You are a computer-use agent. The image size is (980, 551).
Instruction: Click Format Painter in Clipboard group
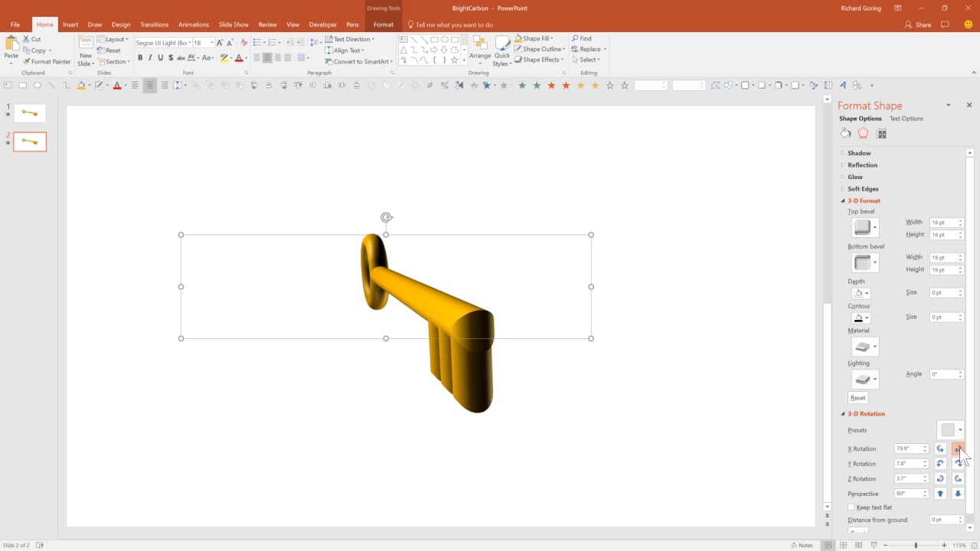coord(47,61)
